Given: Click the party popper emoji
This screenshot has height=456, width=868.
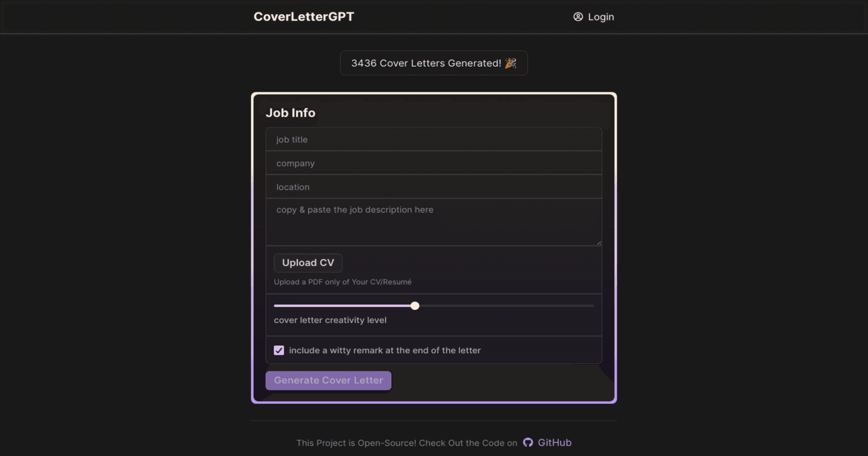Looking at the screenshot, I should click(x=510, y=63).
